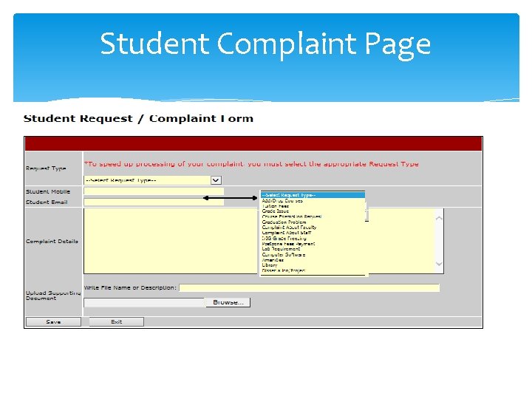Click the 'Student Request / Complaint Form' heading
Screen dimensions: 532x399
(138, 118)
